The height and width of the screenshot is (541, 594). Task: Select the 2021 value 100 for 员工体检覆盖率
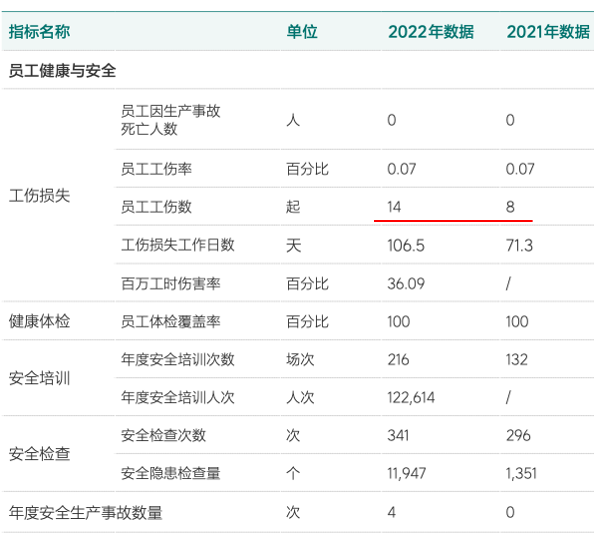tap(517, 321)
